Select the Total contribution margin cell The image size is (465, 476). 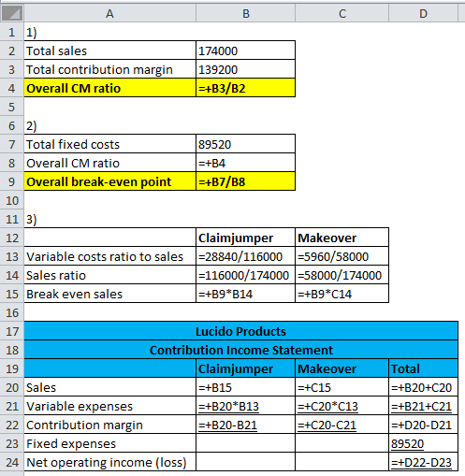(x=110, y=69)
